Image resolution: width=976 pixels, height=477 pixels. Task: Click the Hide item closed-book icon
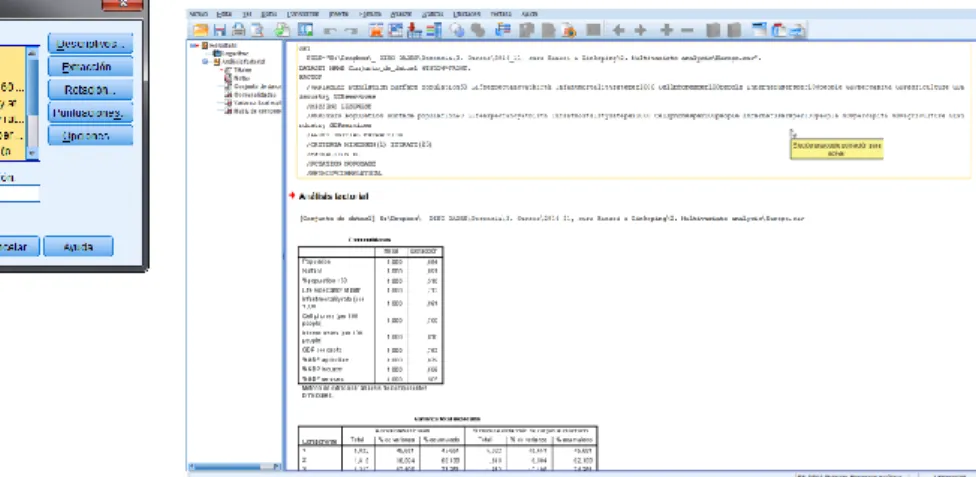point(734,30)
